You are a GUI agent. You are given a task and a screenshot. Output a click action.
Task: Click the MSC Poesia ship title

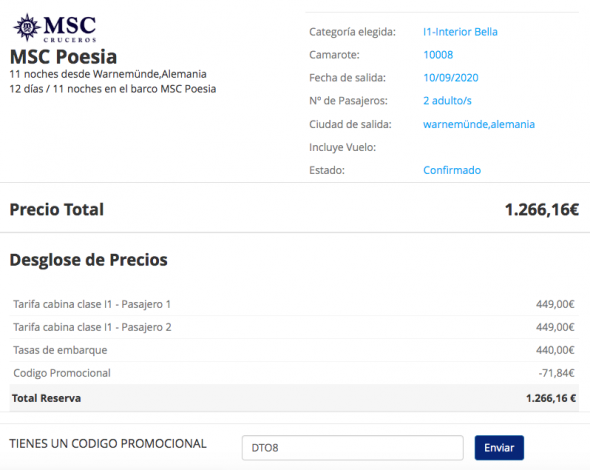[x=63, y=57]
